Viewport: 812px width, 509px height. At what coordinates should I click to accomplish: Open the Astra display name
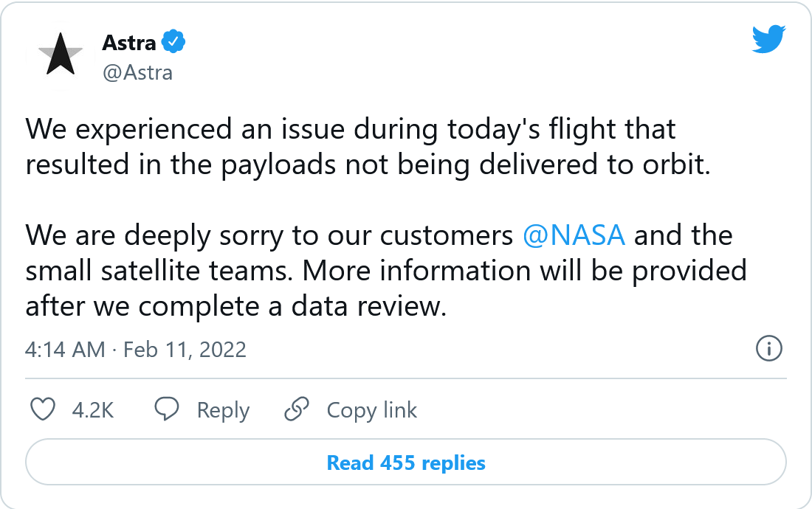pos(129,43)
